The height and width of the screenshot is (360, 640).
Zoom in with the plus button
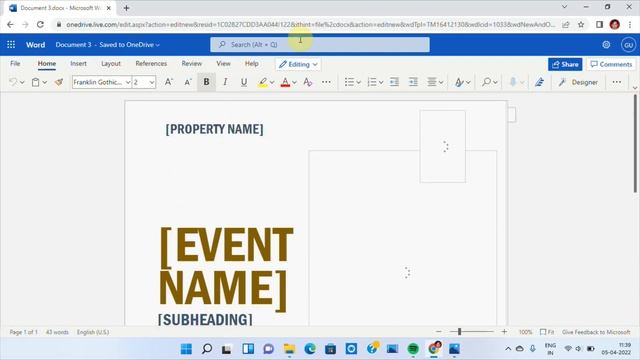pos(504,332)
